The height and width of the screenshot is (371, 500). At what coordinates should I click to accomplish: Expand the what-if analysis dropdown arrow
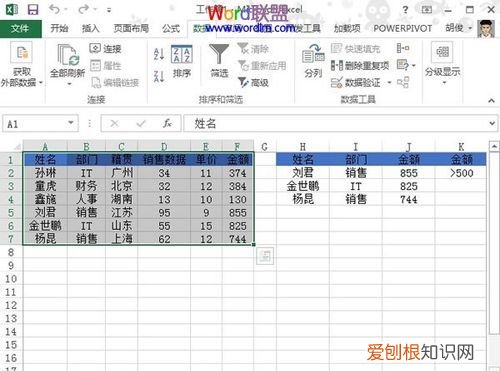[414, 65]
